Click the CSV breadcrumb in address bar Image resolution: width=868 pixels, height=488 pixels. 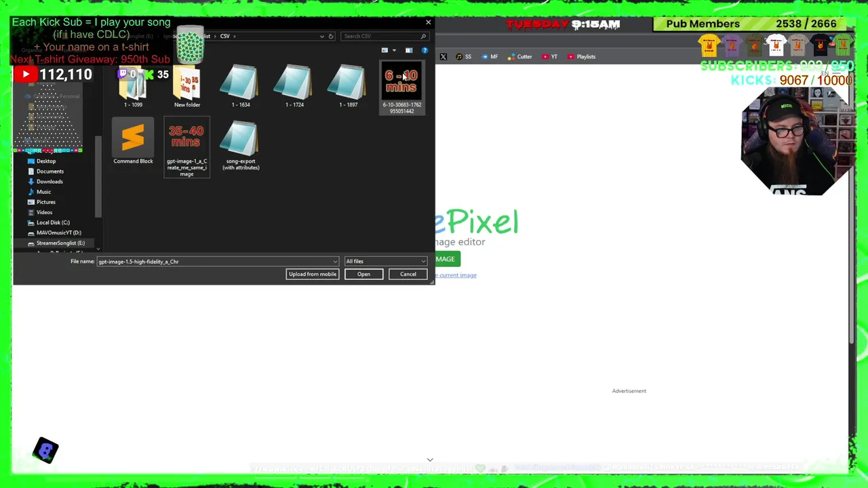coord(224,37)
